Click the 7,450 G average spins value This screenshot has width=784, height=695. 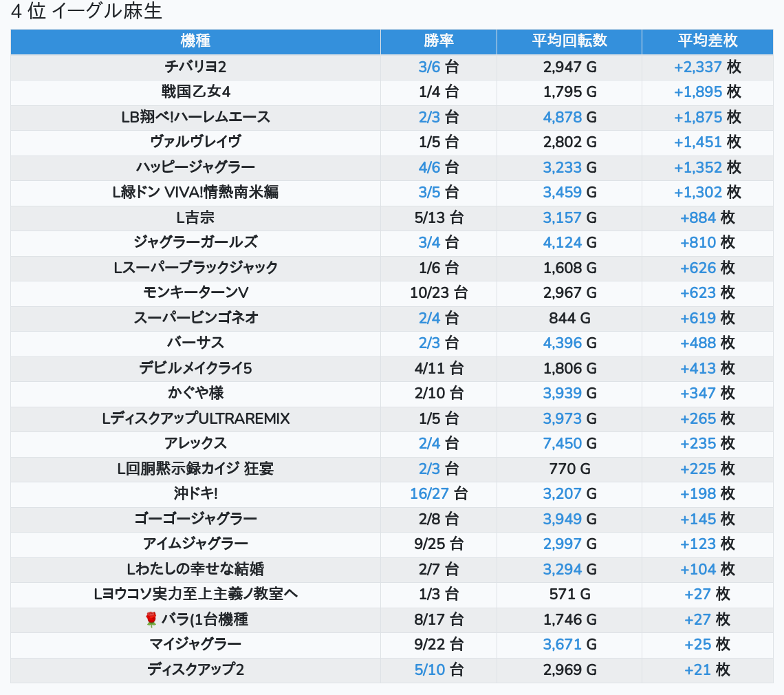(569, 443)
